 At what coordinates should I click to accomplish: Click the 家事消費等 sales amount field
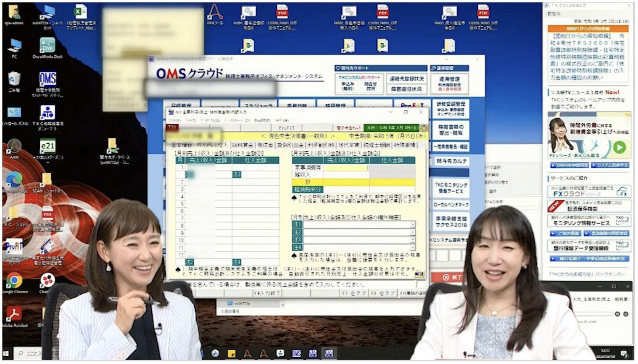click(346, 168)
